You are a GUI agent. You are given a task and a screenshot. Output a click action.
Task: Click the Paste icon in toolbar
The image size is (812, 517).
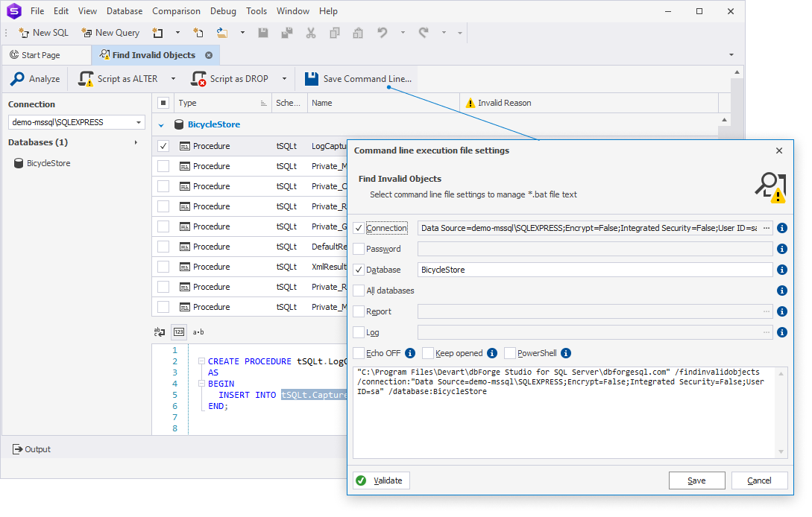[x=358, y=33]
